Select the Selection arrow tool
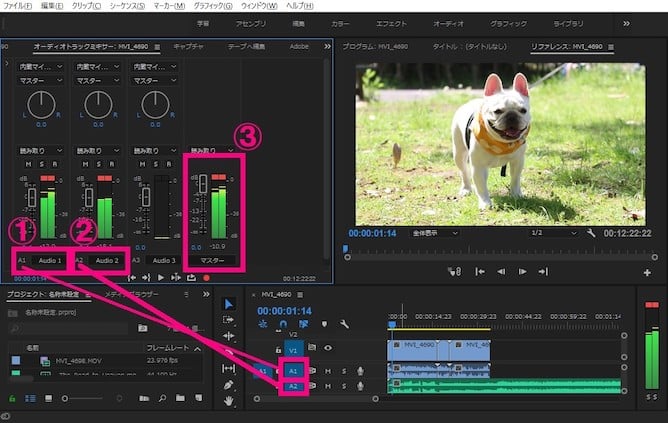The height and width of the screenshot is (423, 668). click(x=229, y=304)
